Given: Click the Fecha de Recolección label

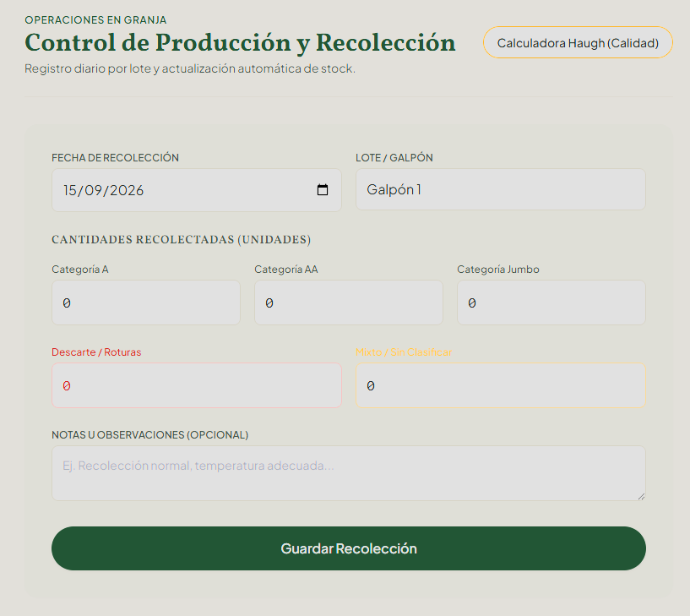Looking at the screenshot, I should (116, 158).
